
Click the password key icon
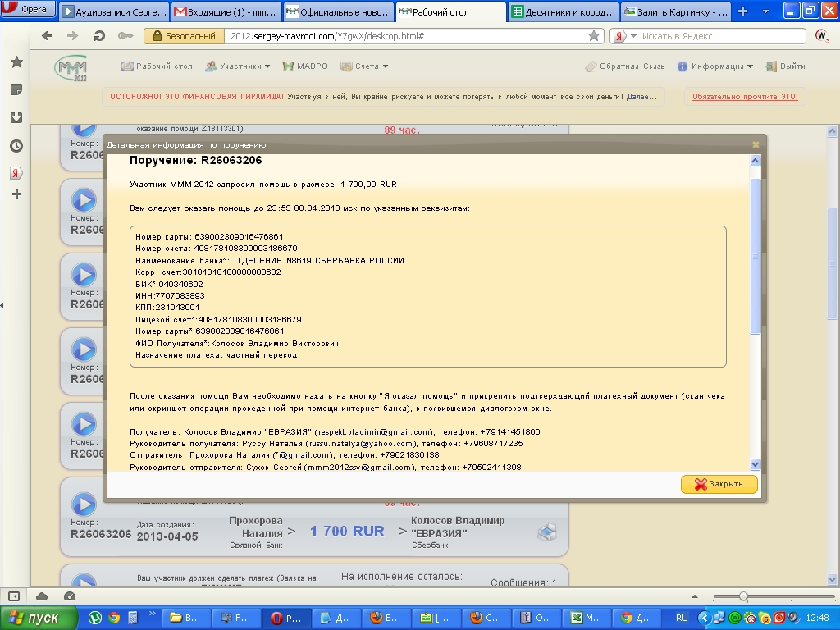[x=126, y=36]
